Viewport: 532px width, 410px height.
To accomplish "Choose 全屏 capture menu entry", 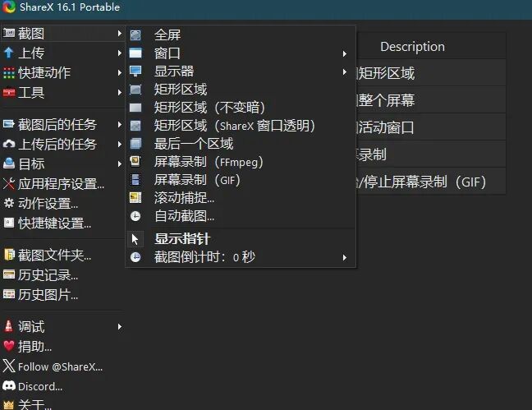I will (x=241, y=35).
